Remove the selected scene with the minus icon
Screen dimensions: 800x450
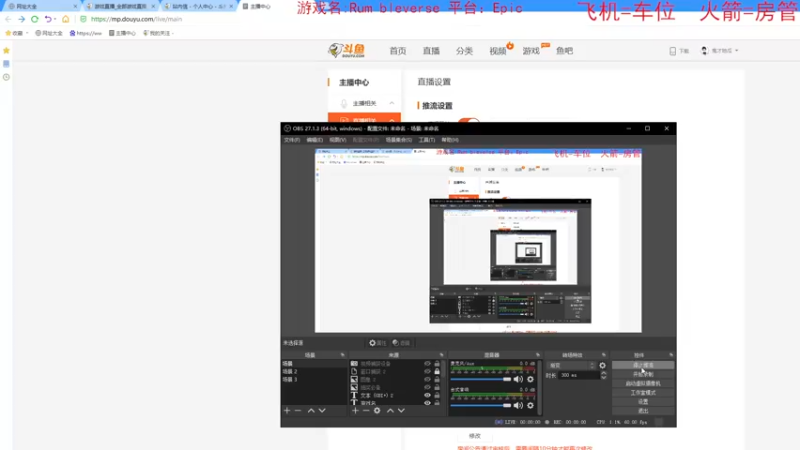(x=298, y=410)
